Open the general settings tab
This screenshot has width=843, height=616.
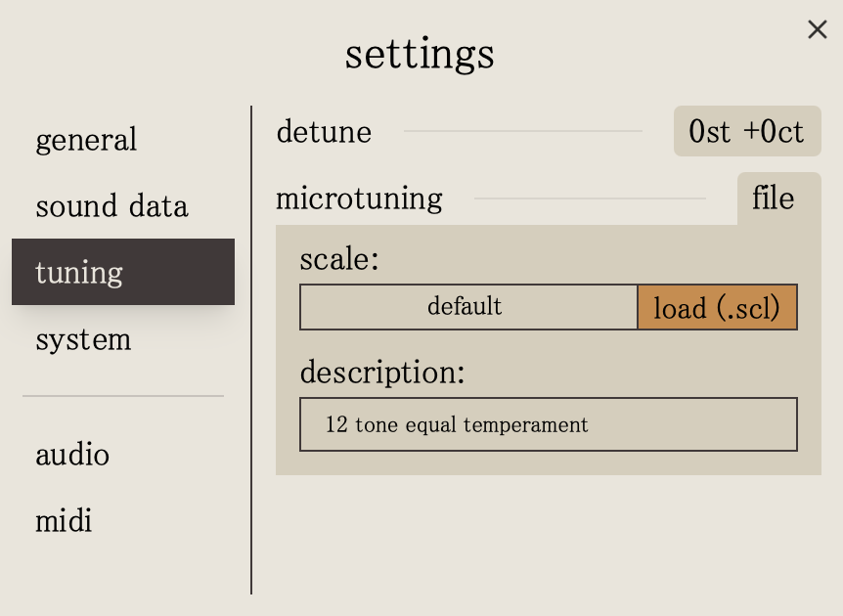86,140
